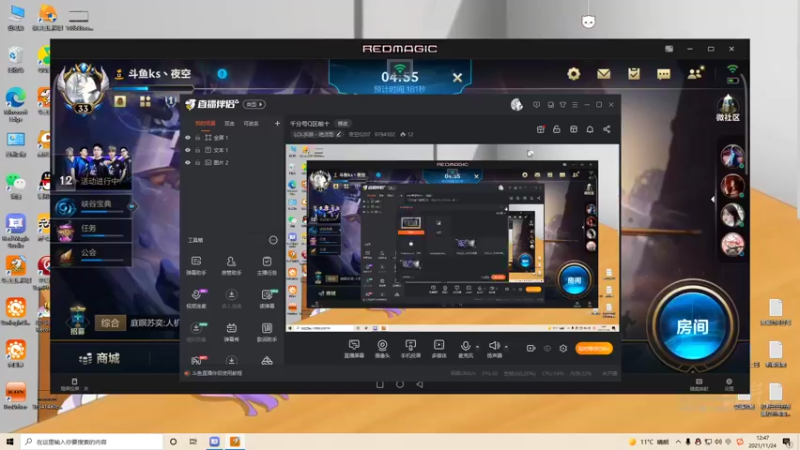Toggle preview eye icon near start button

[x=547, y=348]
